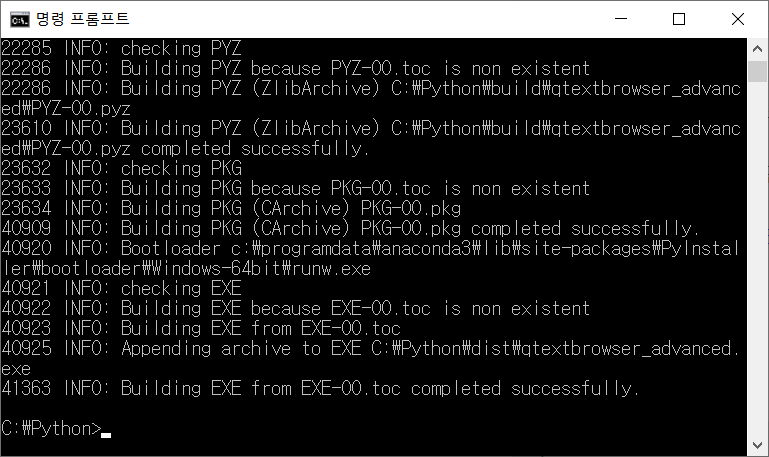Click the vertical scrollbar thumb
Screen dimensions: 769x457
pyautogui.click(x=757, y=72)
